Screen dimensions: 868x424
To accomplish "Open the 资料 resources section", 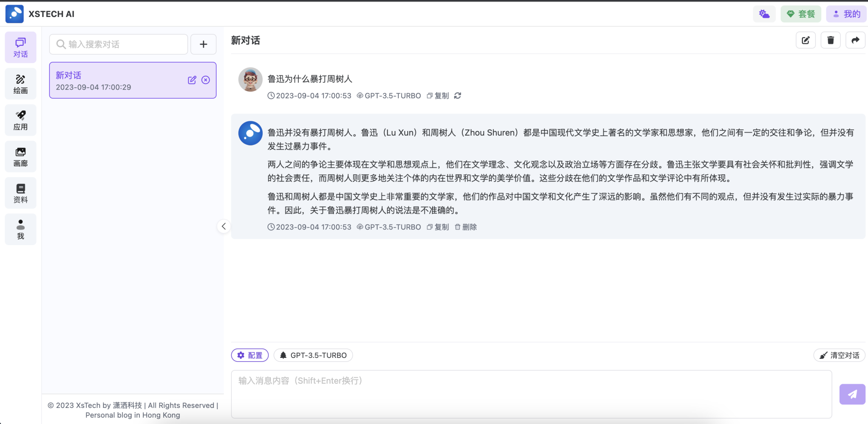I will pos(20,192).
